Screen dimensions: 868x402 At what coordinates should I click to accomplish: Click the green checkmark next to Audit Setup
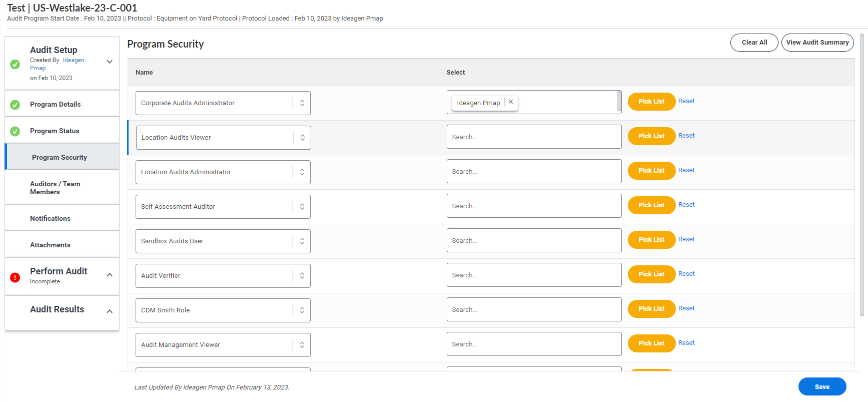click(15, 64)
